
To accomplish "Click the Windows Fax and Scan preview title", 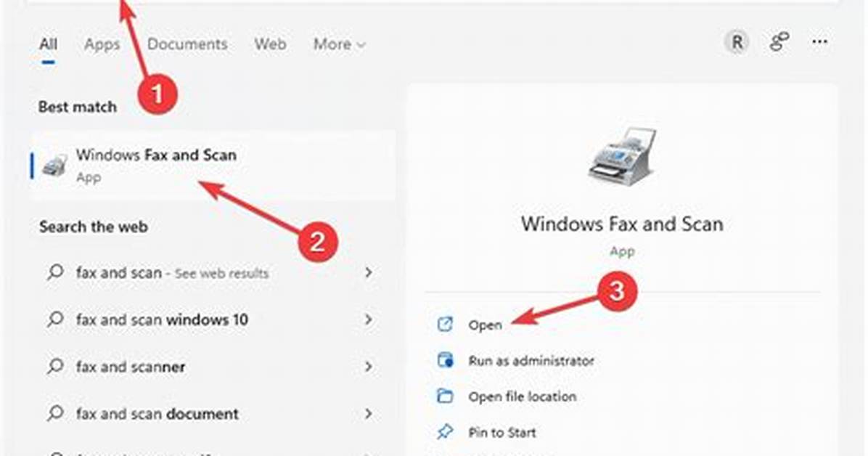I will [622, 224].
